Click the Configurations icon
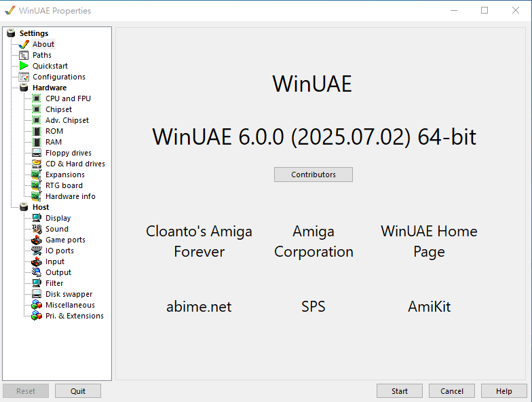Image resolution: width=532 pixels, height=402 pixels. [24, 77]
